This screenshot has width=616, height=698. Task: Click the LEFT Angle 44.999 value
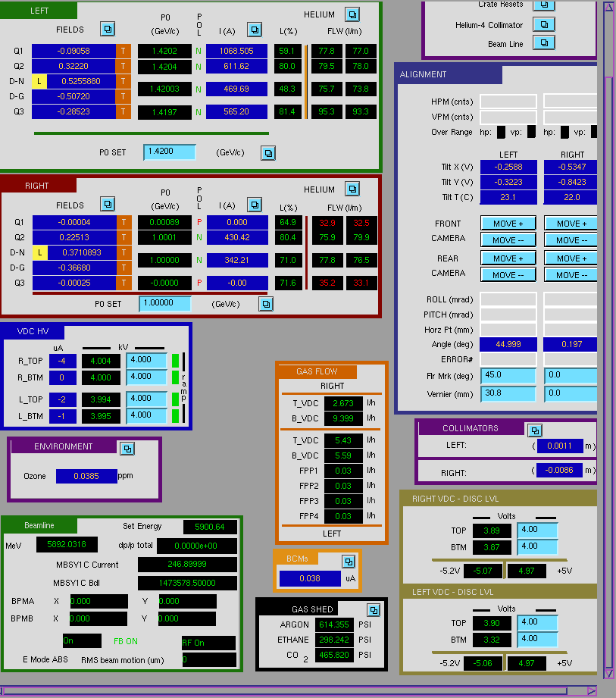(508, 344)
